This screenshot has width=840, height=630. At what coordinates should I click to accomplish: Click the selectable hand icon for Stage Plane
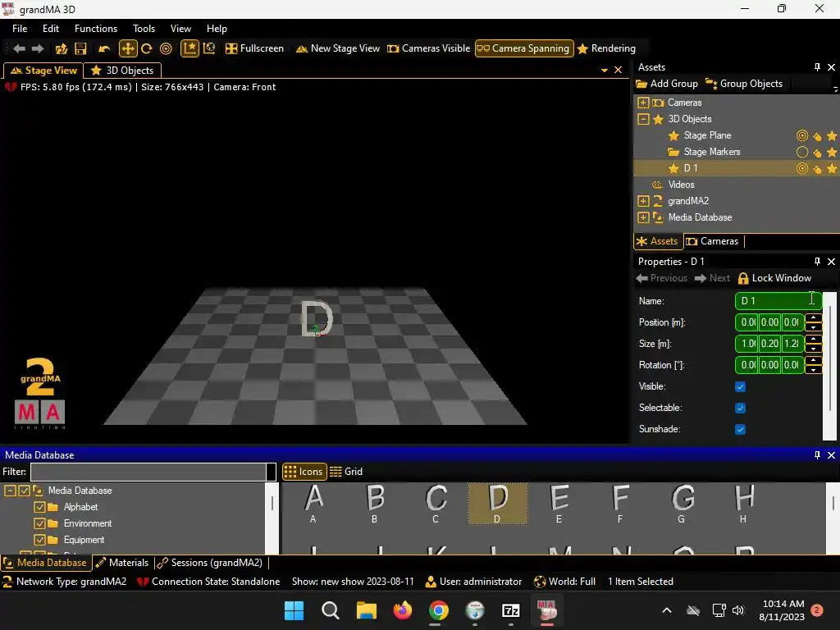[x=817, y=137]
